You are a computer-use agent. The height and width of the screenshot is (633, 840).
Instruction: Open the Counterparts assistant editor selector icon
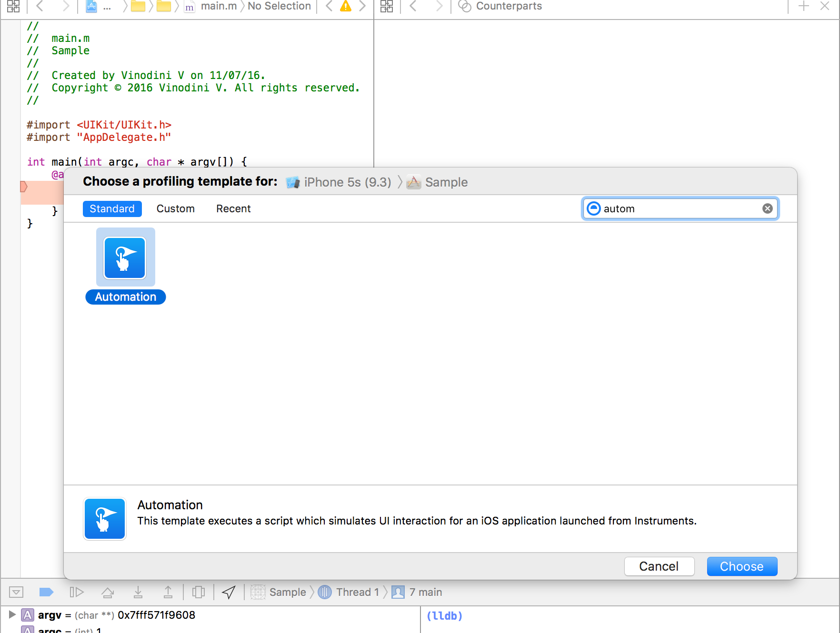pyautogui.click(x=464, y=7)
